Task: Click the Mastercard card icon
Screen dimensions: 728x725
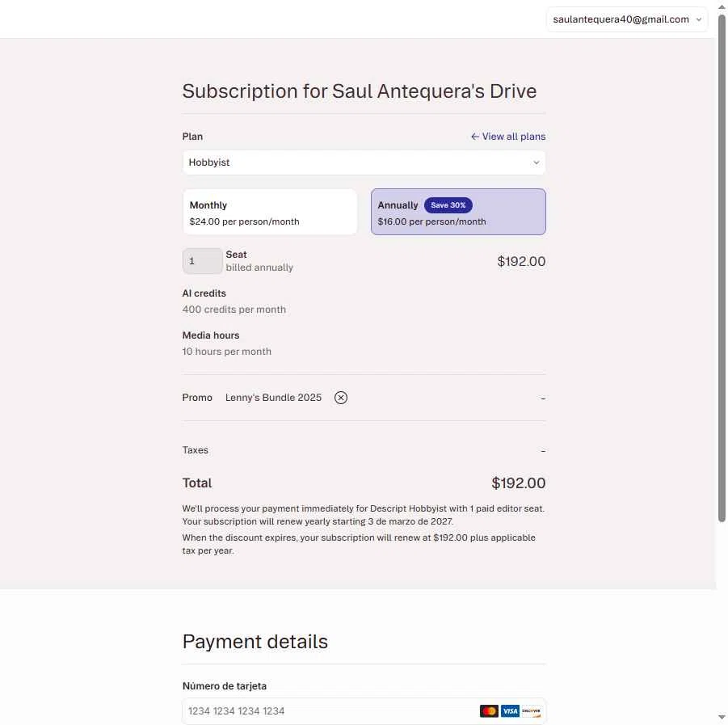Action: (489, 711)
